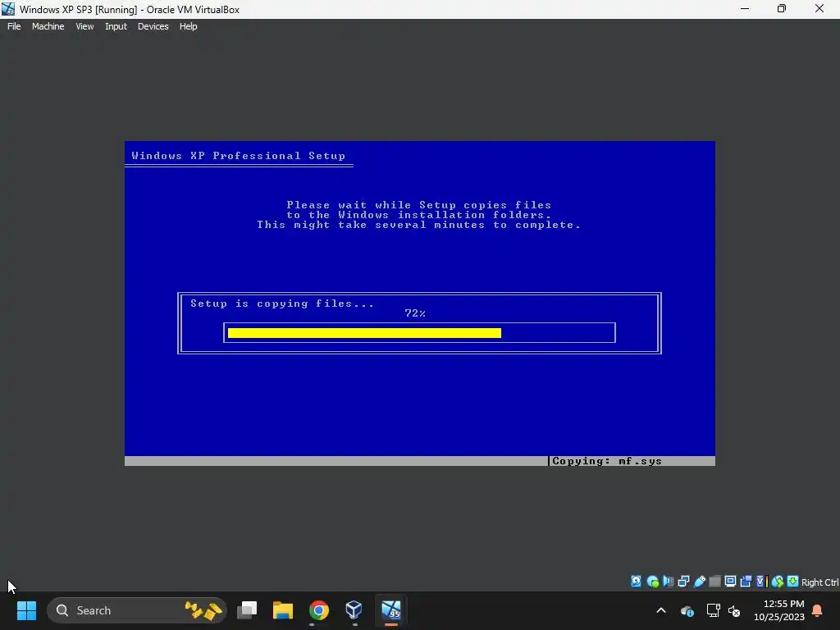
Task: Click the recording status icon
Action: point(746,582)
